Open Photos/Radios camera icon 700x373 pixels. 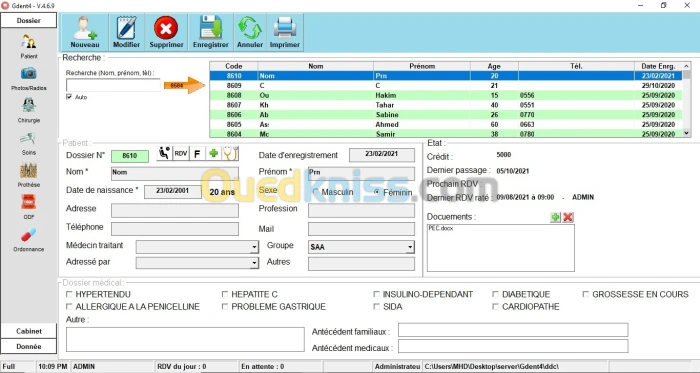[29, 74]
